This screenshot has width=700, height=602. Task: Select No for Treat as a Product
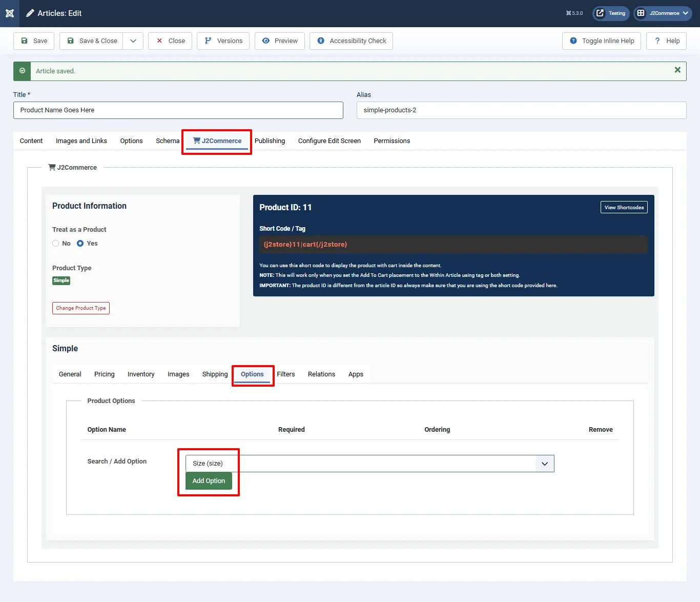coord(56,244)
